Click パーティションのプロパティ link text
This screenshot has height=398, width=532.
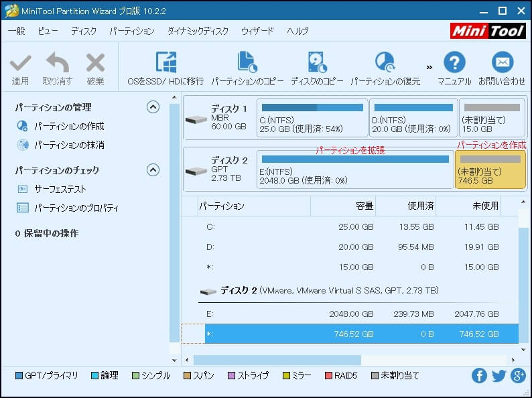click(x=76, y=208)
